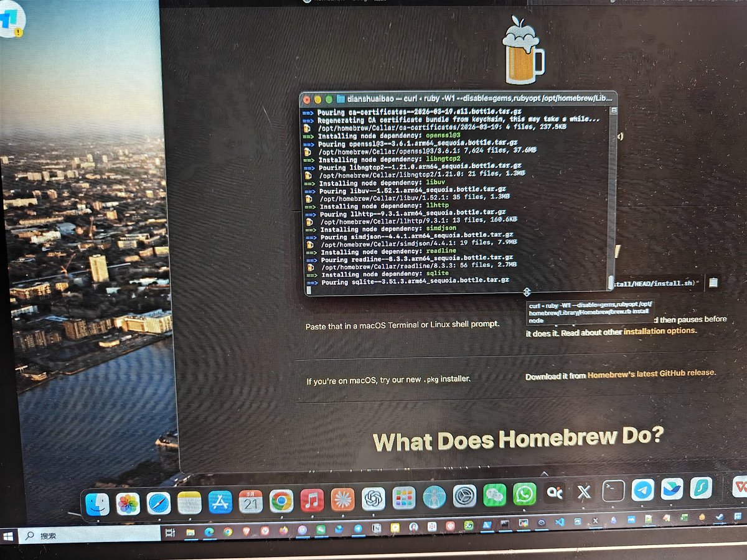Launch Safari from the dock
Screen dimensions: 747x560
point(159,503)
